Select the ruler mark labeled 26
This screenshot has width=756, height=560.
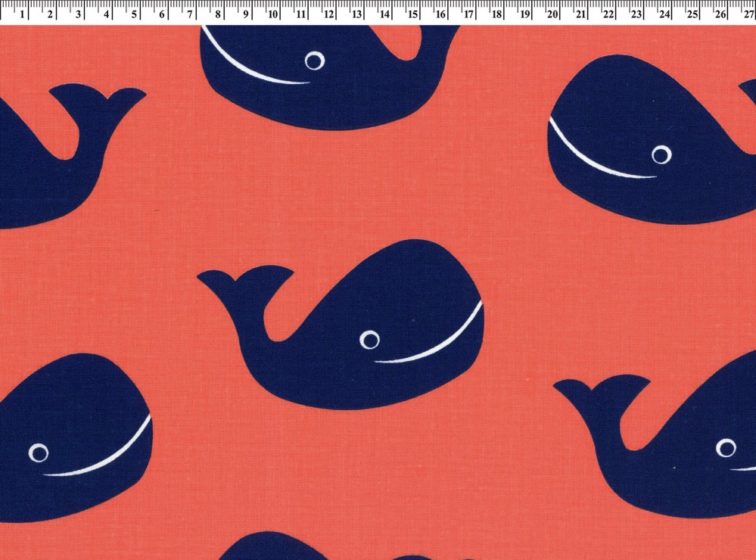pyautogui.click(x=720, y=14)
